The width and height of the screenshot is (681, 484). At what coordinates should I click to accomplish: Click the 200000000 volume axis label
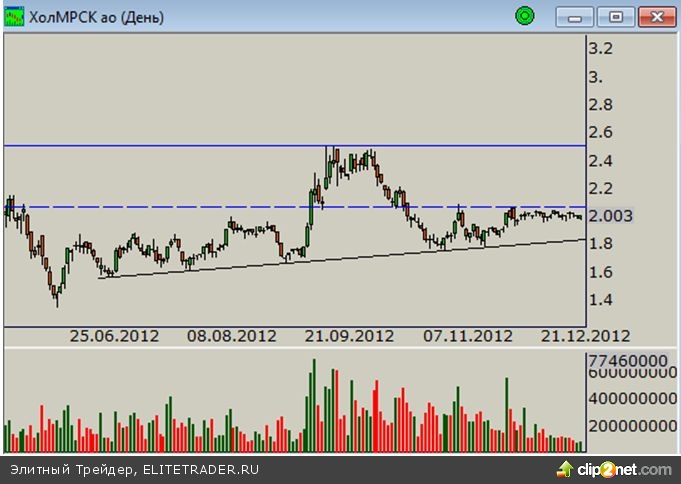pyautogui.click(x=632, y=426)
